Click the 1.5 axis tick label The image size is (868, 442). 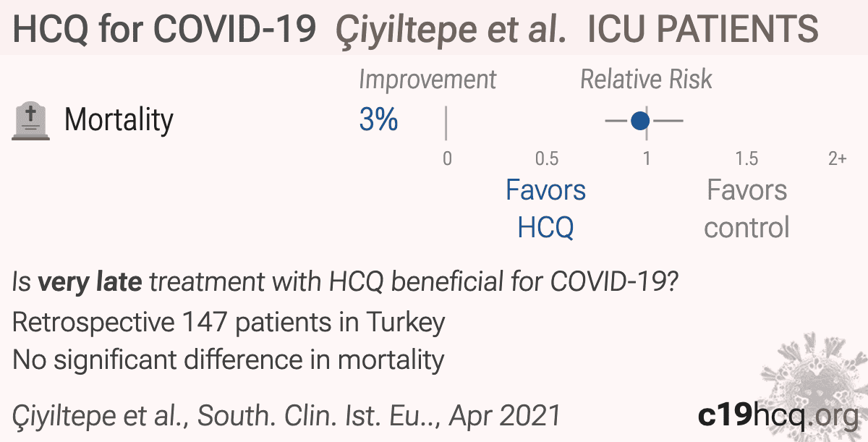(746, 158)
